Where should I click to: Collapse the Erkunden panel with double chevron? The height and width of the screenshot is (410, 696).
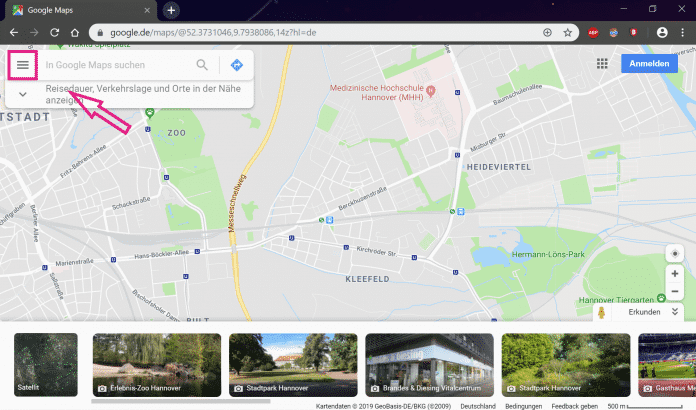[675, 312]
